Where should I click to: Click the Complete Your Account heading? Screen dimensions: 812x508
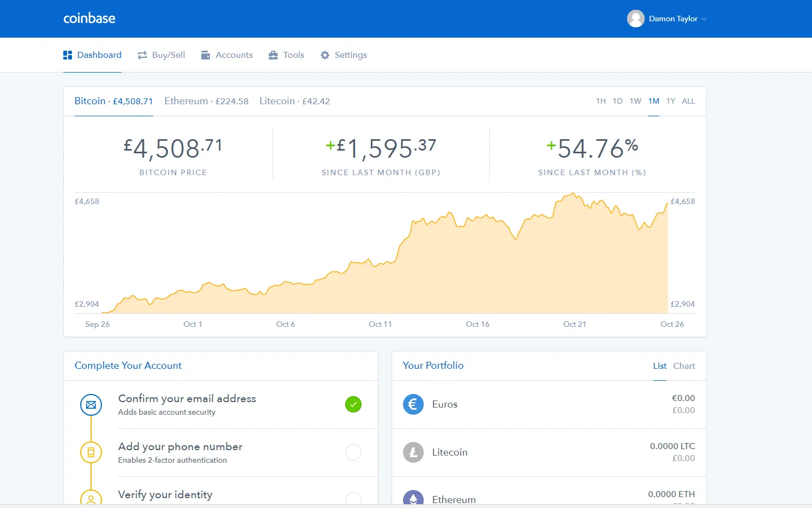click(128, 366)
